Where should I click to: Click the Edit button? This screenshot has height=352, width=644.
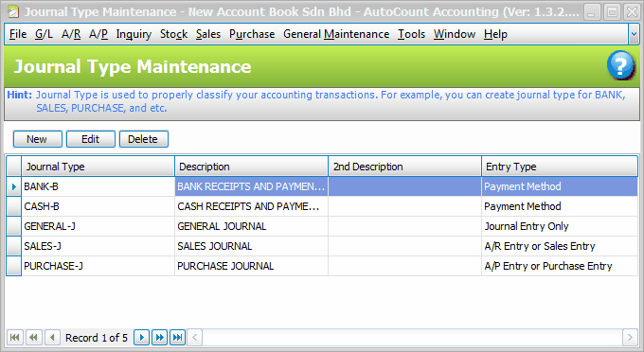(90, 139)
